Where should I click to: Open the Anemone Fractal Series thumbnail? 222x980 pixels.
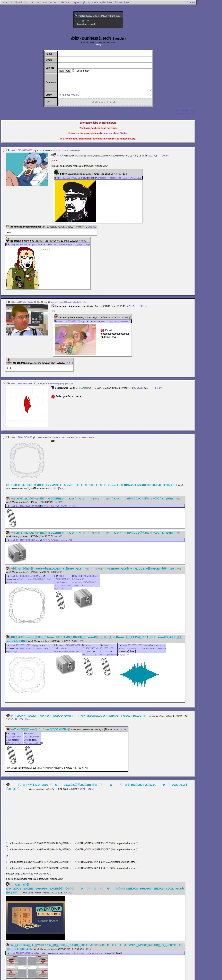[36, 917]
